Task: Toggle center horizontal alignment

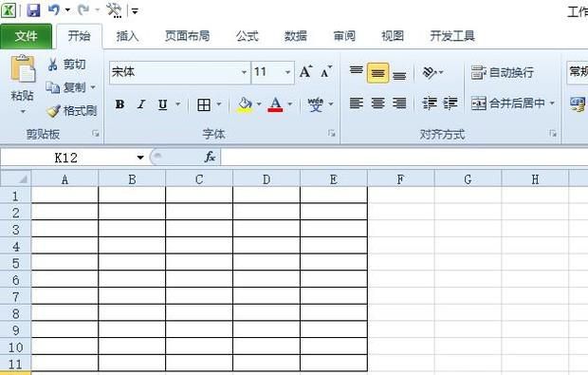Action: [x=377, y=103]
